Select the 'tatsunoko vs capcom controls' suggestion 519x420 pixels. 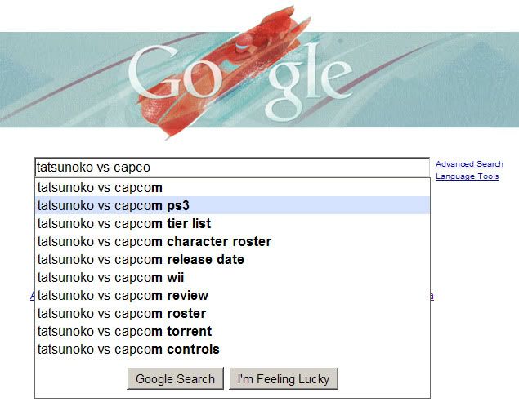(x=128, y=349)
